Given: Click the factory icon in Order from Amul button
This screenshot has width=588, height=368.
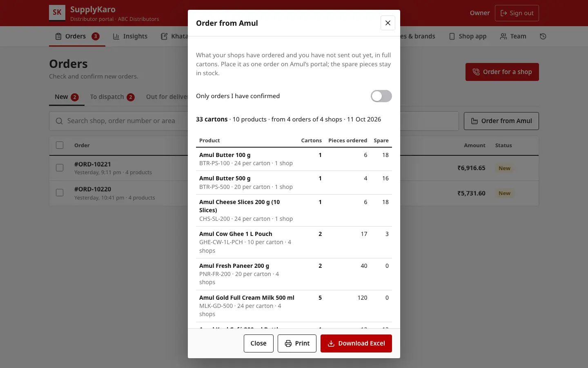Looking at the screenshot, I should coord(474,121).
